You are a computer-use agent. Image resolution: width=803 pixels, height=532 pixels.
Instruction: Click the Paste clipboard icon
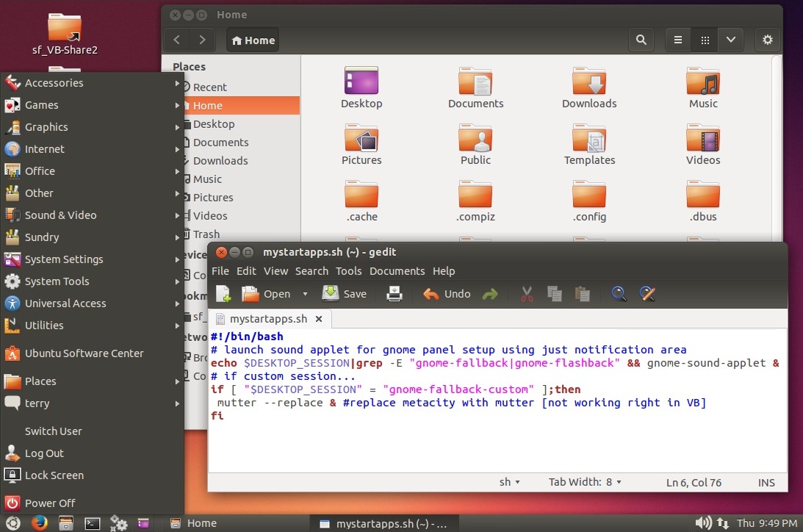(582, 294)
